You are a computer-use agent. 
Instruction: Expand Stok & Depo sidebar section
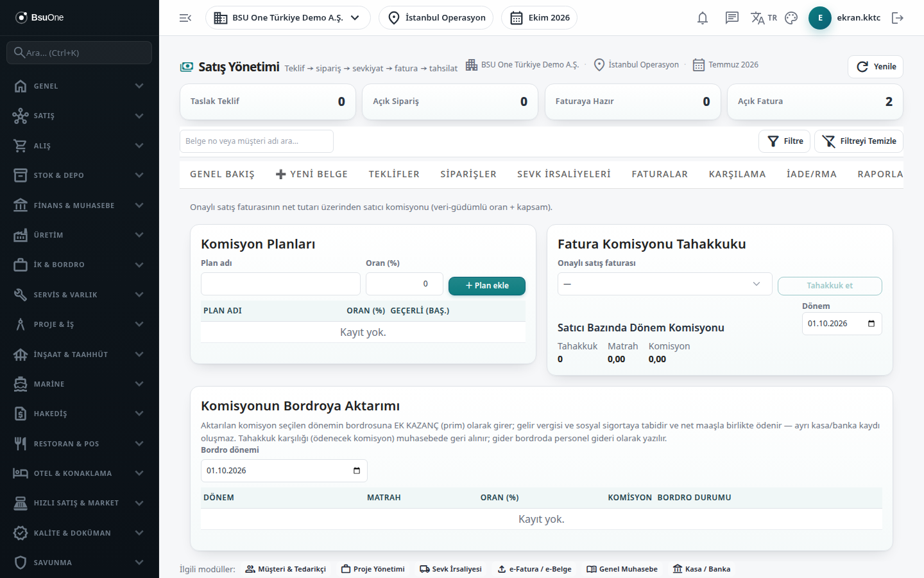pyautogui.click(x=80, y=175)
